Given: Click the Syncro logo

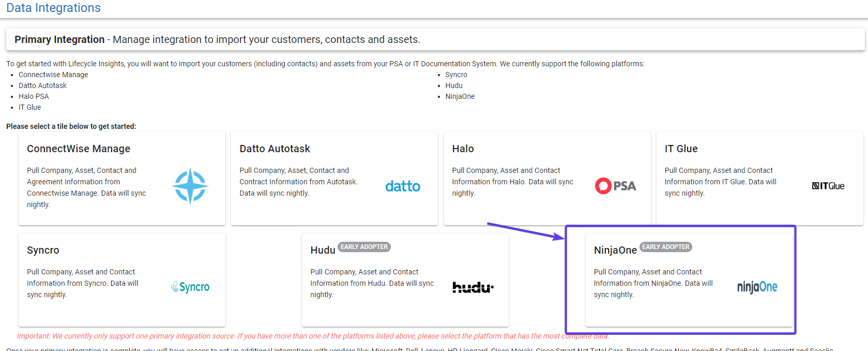Looking at the screenshot, I should pos(190,287).
